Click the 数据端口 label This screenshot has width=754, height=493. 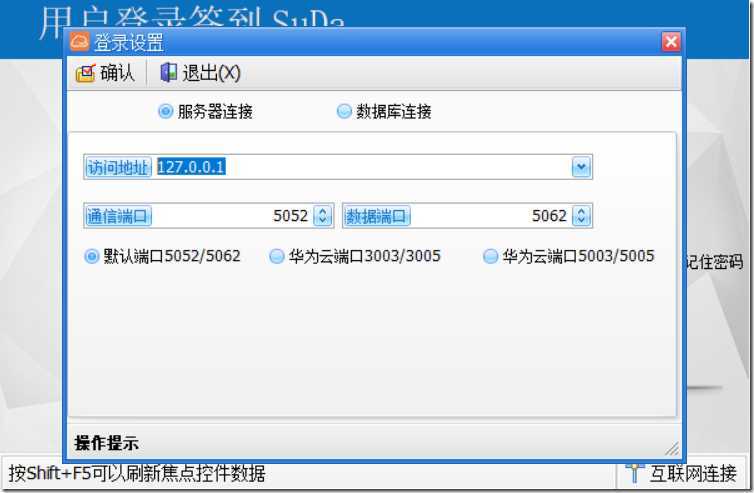click(377, 216)
